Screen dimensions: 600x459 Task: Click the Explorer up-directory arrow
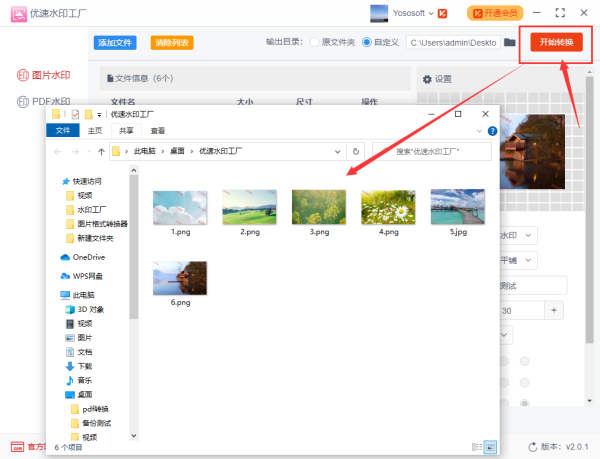click(101, 151)
